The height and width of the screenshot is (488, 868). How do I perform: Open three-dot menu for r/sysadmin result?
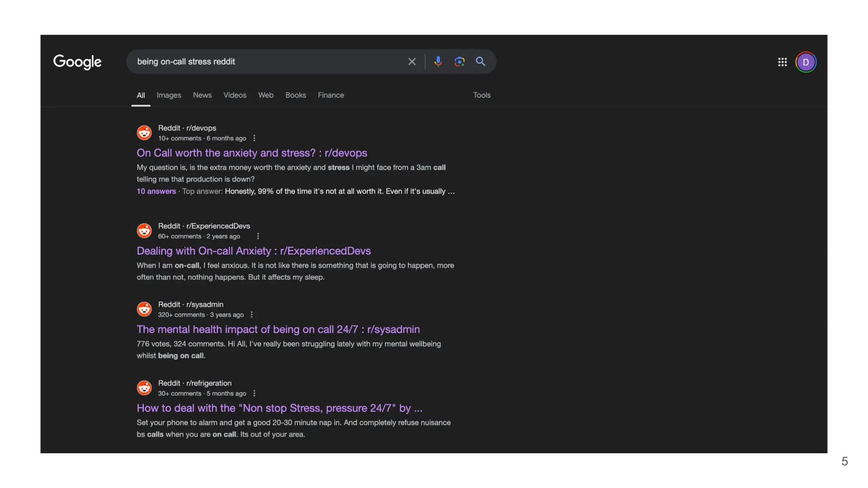(x=252, y=315)
